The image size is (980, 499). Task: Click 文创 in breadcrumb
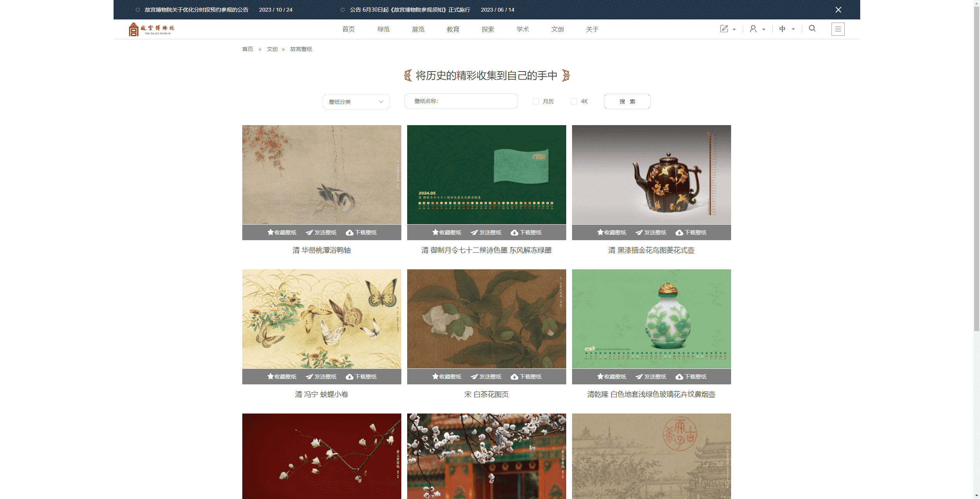point(272,49)
